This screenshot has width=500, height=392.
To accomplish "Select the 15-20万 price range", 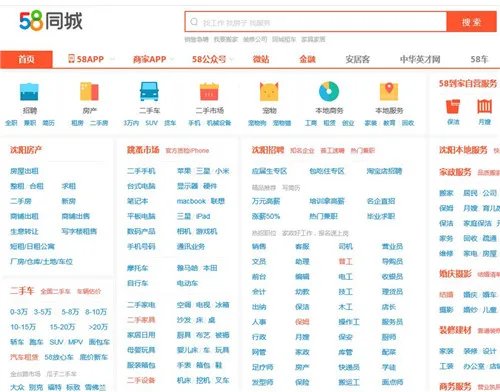I will tap(62, 327).
